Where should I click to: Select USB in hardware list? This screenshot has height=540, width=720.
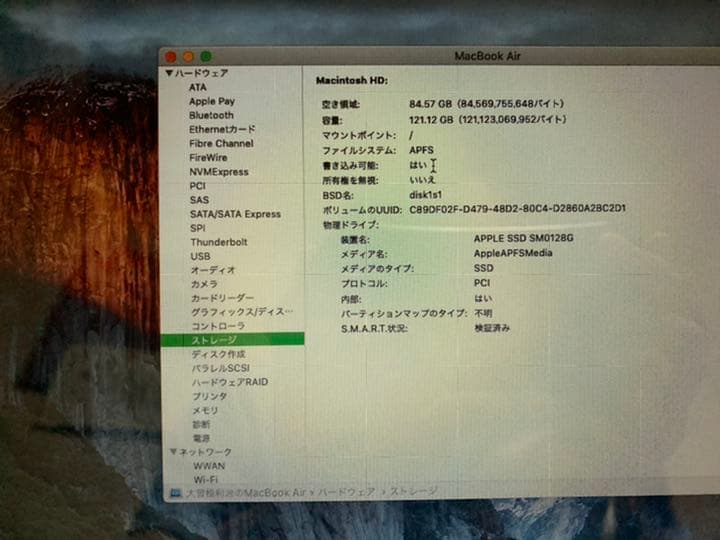(x=200, y=256)
